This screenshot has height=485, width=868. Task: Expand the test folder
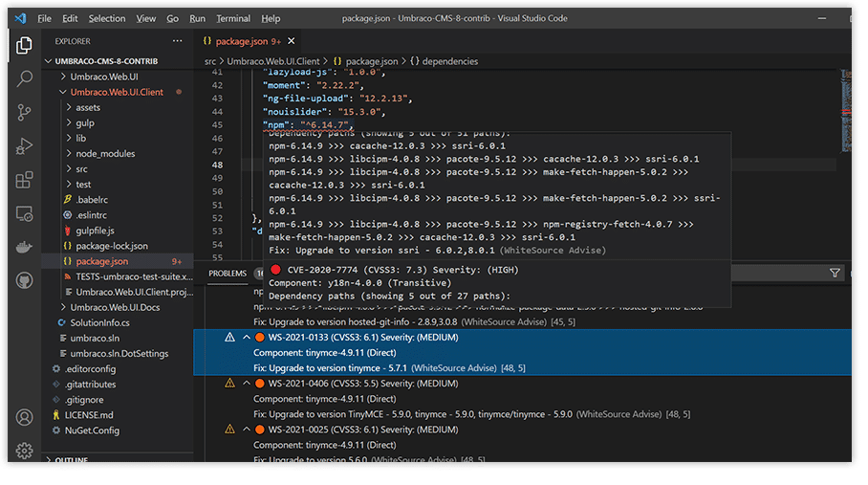point(69,185)
